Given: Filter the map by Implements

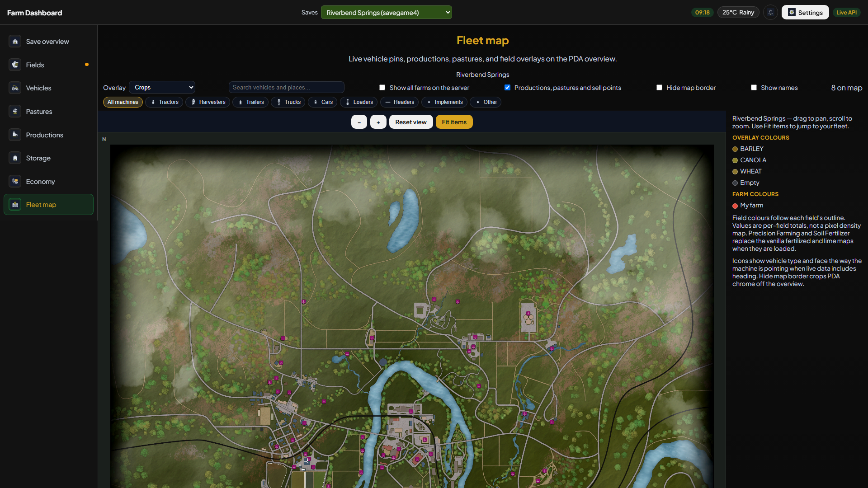Looking at the screenshot, I should pyautogui.click(x=444, y=102).
